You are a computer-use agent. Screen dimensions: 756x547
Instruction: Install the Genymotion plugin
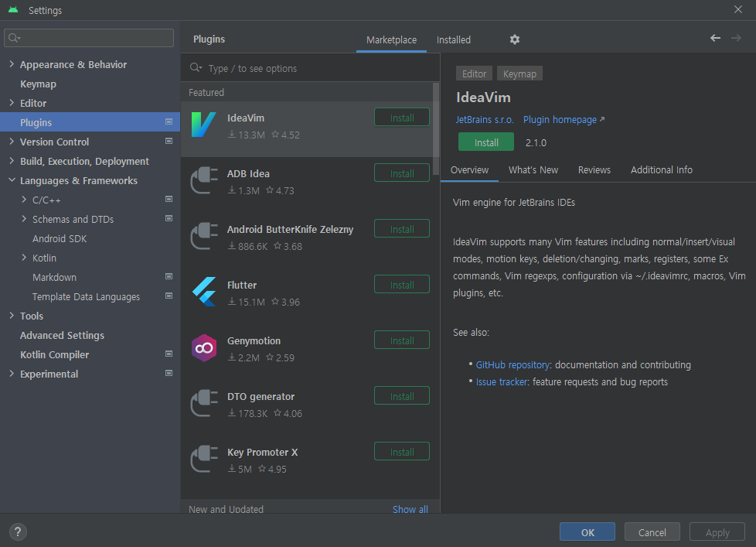[402, 340]
